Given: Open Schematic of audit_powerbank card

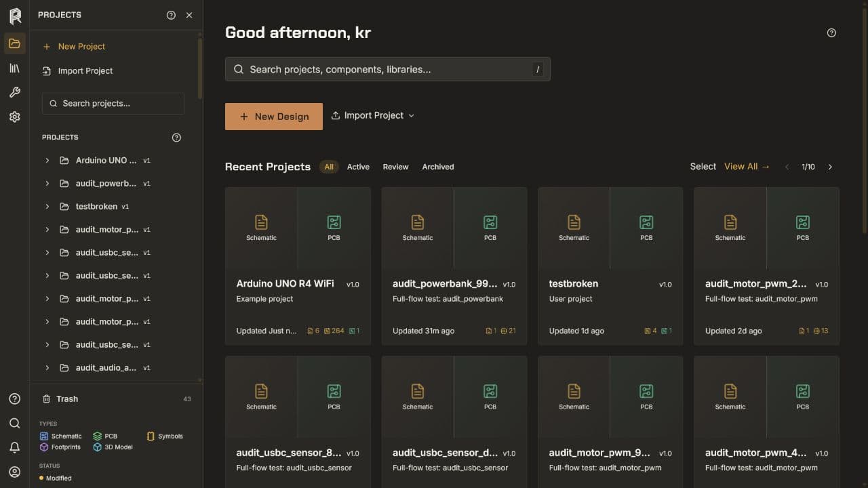Looking at the screenshot, I should click(x=418, y=228).
